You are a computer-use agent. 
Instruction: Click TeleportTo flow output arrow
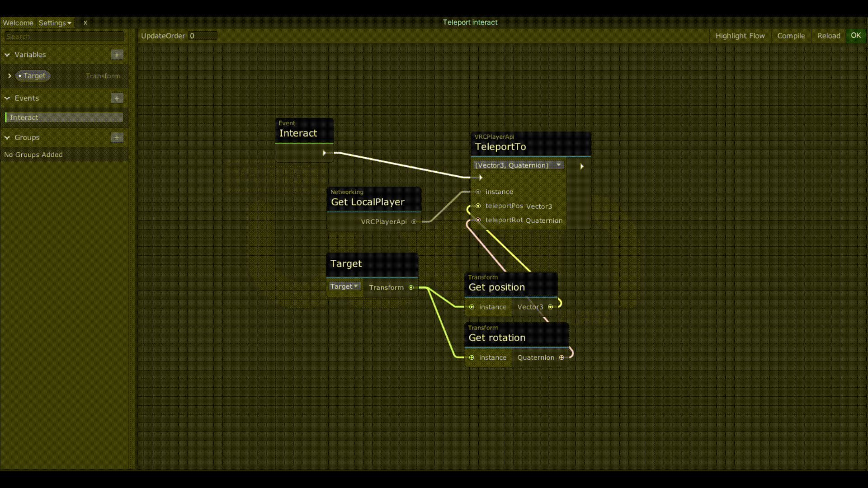582,166
